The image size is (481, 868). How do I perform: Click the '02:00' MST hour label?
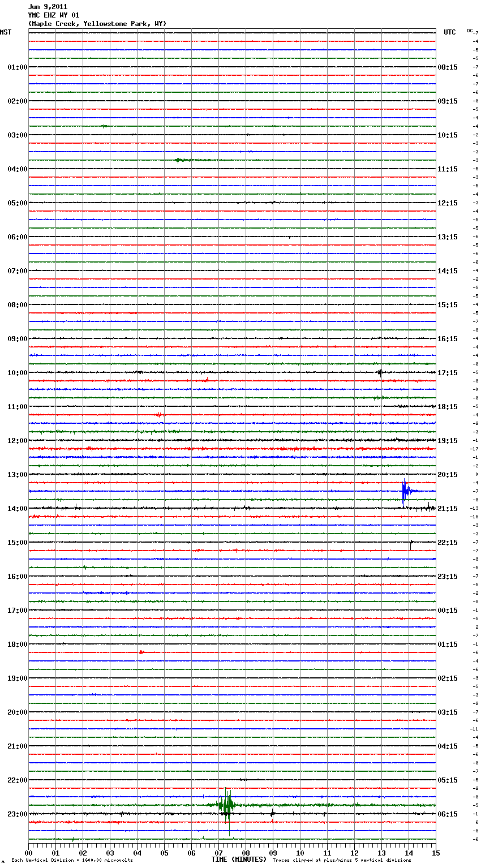[18, 101]
